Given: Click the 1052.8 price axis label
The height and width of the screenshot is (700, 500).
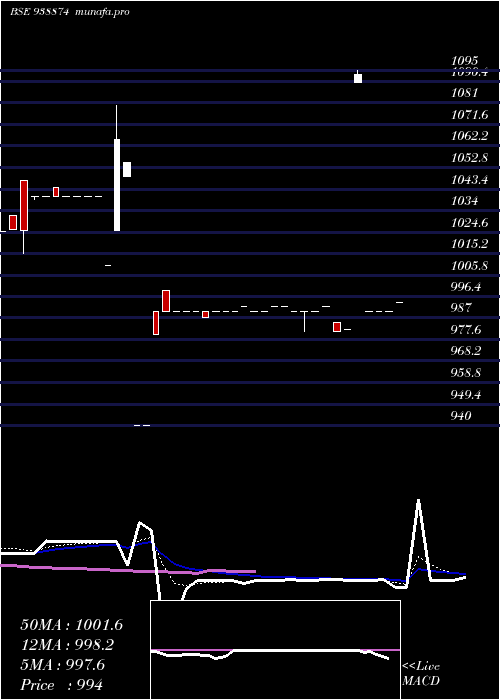Looking at the screenshot, I should (470, 158).
